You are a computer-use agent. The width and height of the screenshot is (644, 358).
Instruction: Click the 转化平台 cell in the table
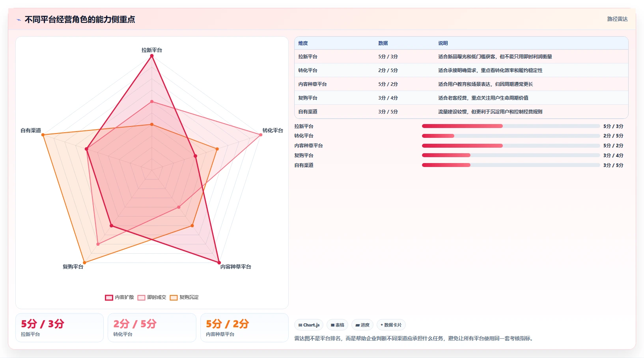[308, 70]
